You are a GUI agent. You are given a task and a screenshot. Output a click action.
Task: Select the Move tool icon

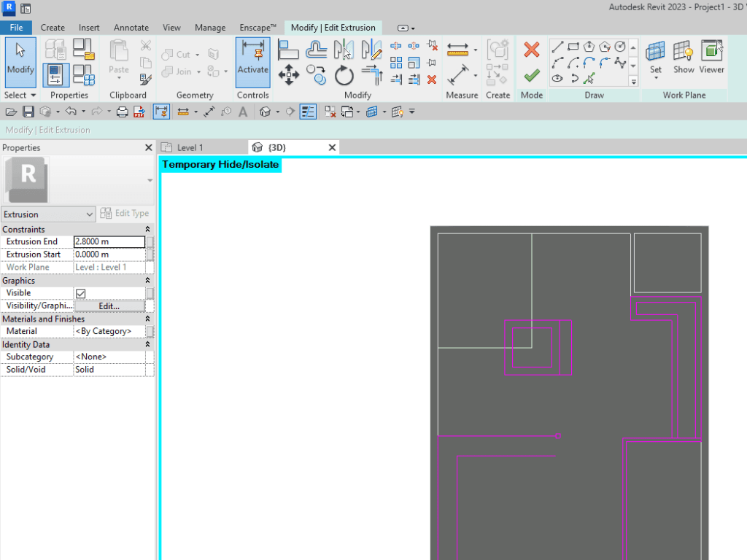point(289,75)
